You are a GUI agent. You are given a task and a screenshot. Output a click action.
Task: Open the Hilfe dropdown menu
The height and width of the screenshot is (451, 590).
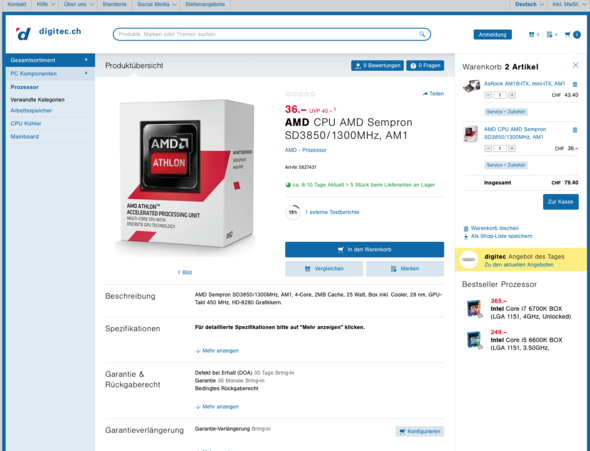tap(46, 5)
